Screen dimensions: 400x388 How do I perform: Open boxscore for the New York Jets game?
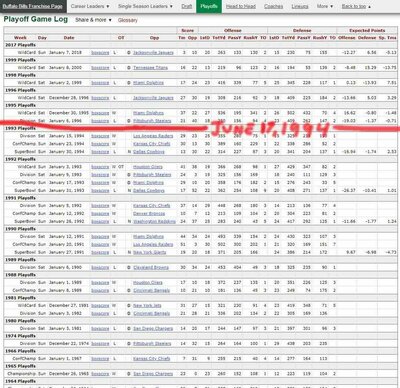100,305
